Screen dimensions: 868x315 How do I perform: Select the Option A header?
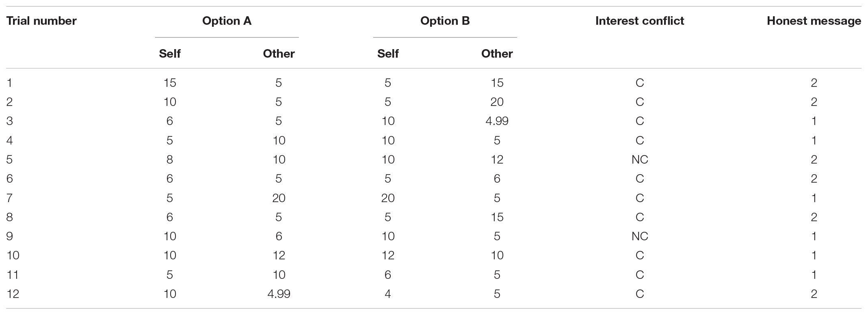pyautogui.click(x=227, y=21)
